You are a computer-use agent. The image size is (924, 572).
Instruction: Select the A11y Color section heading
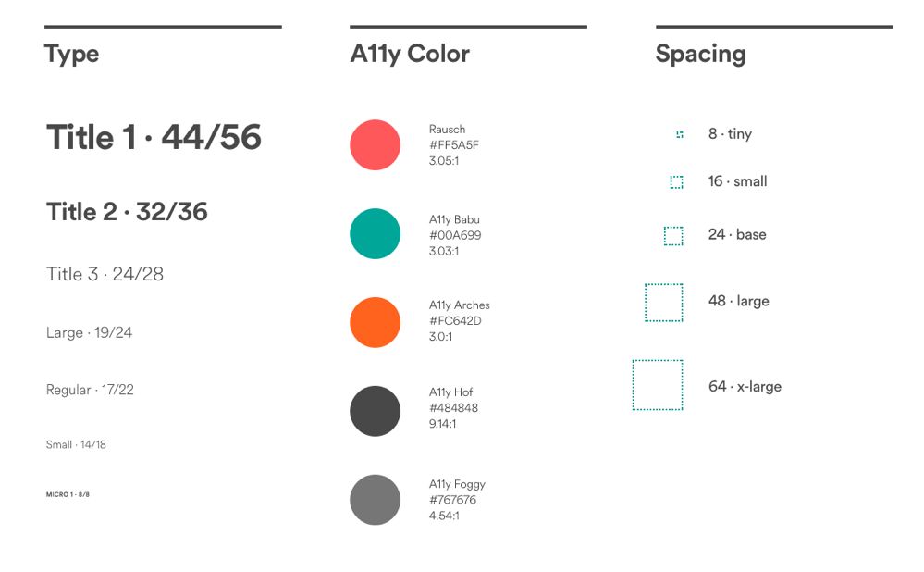click(410, 54)
